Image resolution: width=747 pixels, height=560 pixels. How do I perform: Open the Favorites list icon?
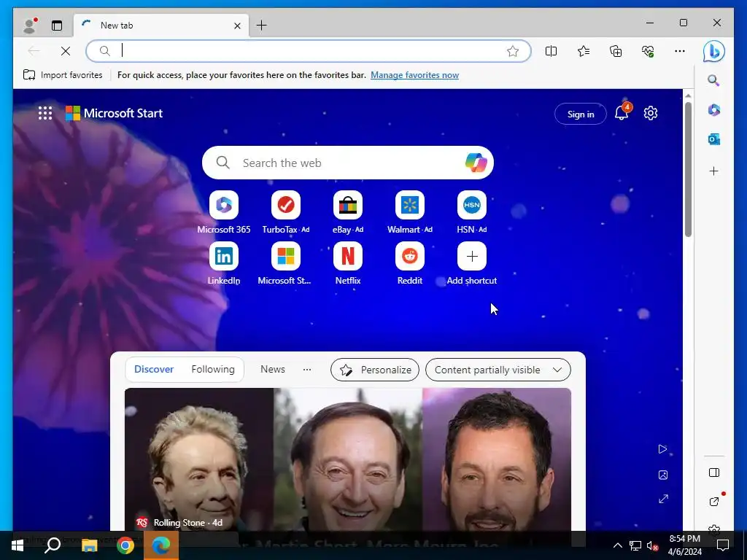click(x=583, y=51)
